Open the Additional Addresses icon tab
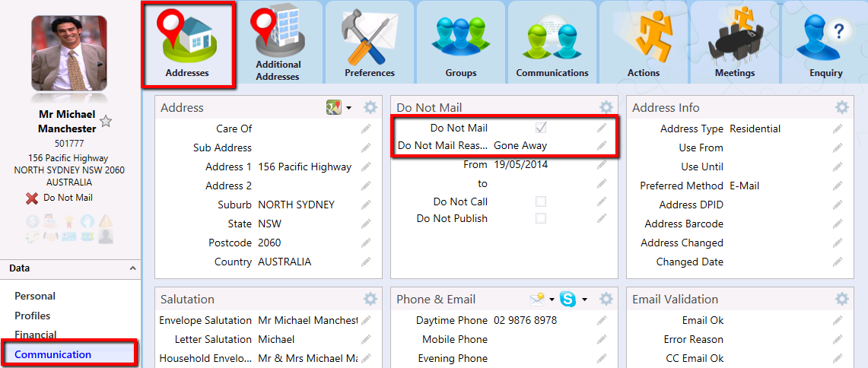Screen dimensions: 868x368 click(x=278, y=42)
